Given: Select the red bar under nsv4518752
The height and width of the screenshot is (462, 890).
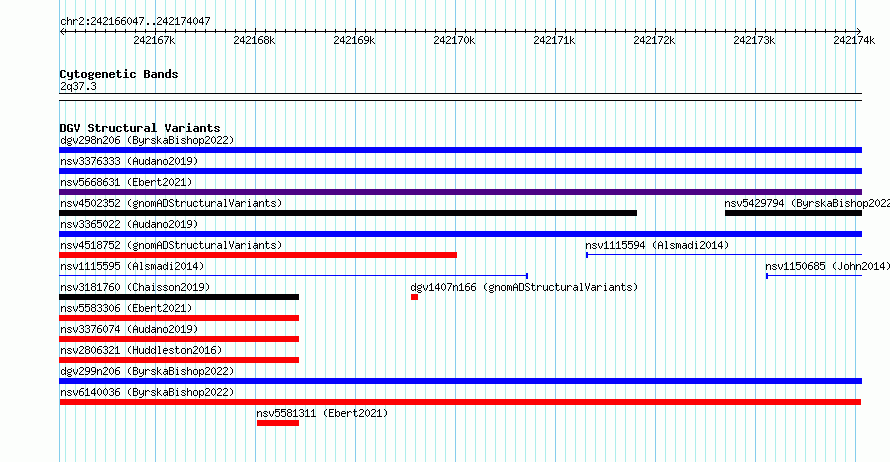Looking at the screenshot, I should click(258, 255).
